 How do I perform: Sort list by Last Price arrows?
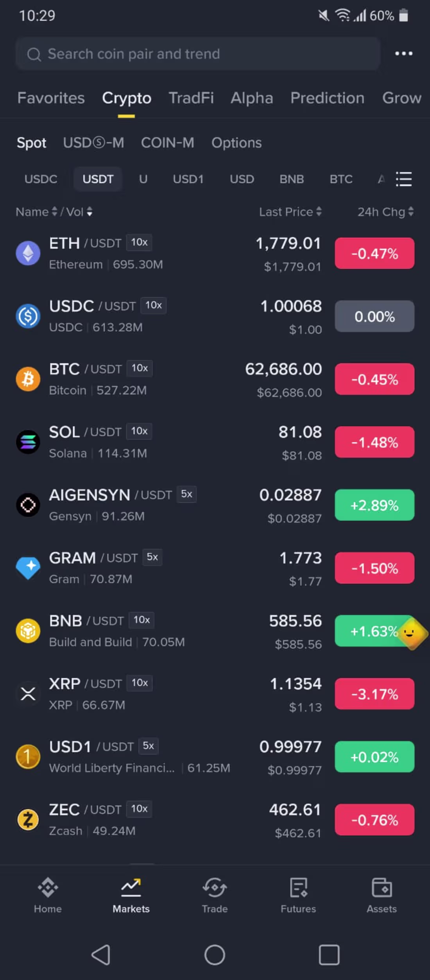click(x=319, y=211)
